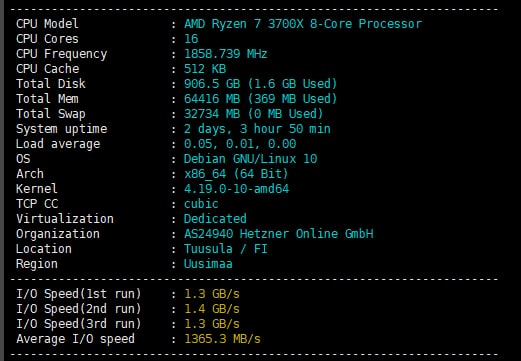
Task: Click the 1st run '1.3 GB/s' value
Action: (212, 294)
